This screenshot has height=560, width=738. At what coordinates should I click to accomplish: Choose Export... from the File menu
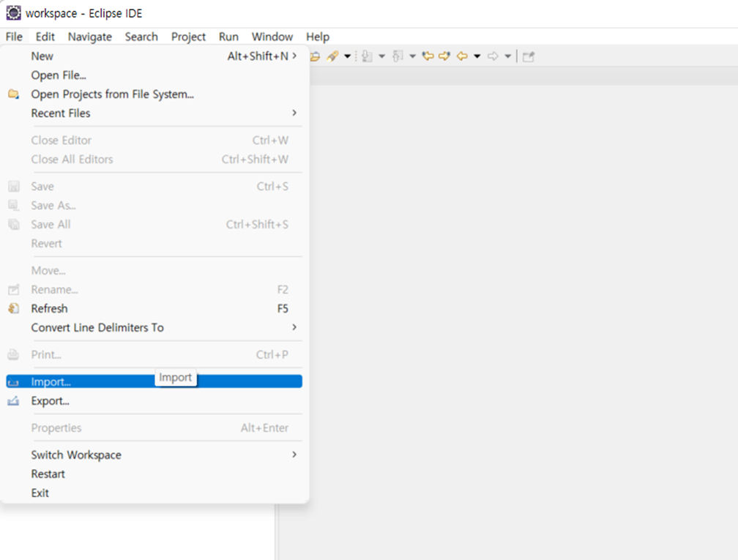point(154,401)
